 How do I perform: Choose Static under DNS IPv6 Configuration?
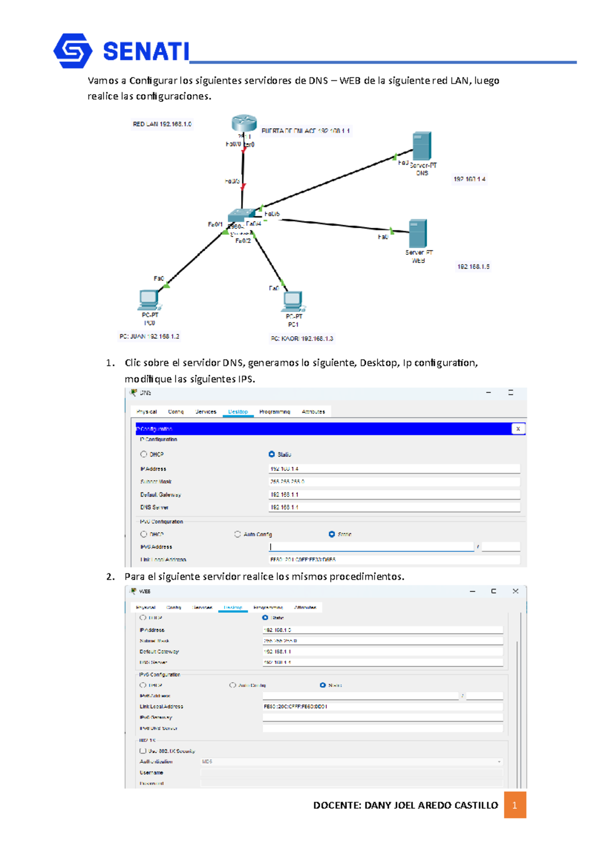coord(332,534)
